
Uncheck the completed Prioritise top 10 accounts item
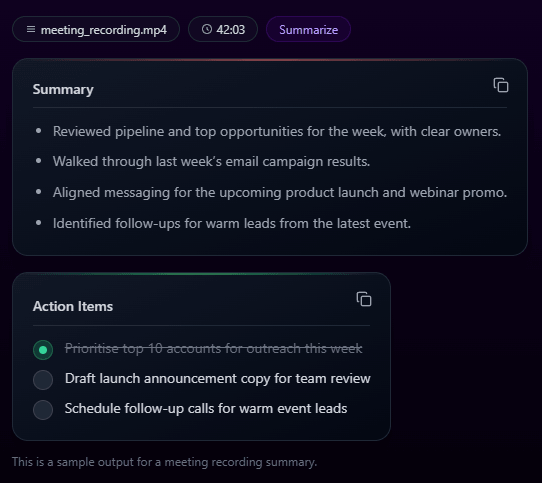[x=43, y=350]
